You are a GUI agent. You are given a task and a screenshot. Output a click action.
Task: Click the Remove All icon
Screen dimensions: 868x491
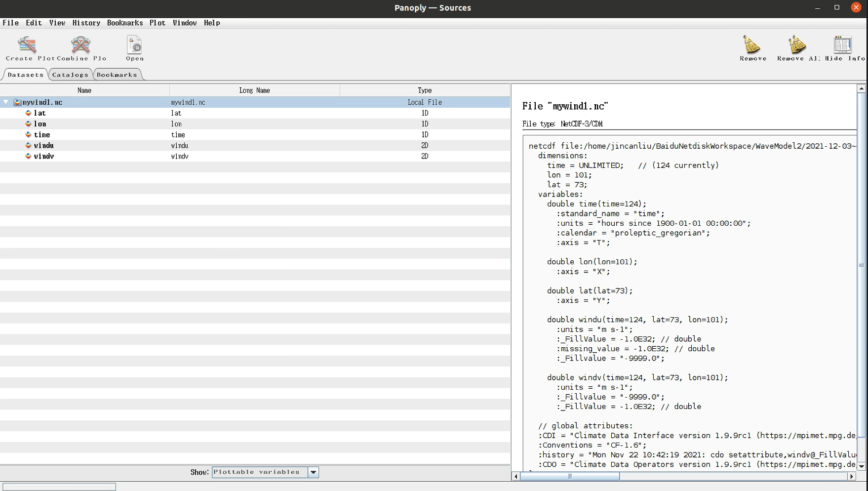(x=797, y=44)
